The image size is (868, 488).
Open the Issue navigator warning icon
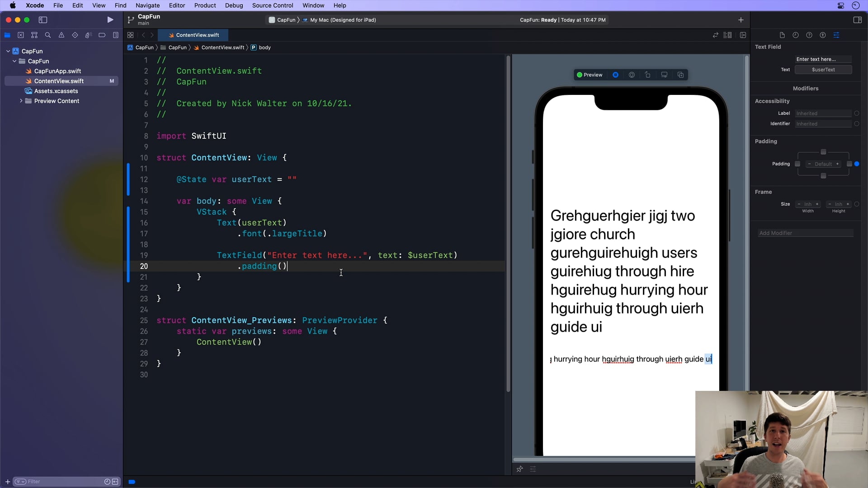(61, 35)
